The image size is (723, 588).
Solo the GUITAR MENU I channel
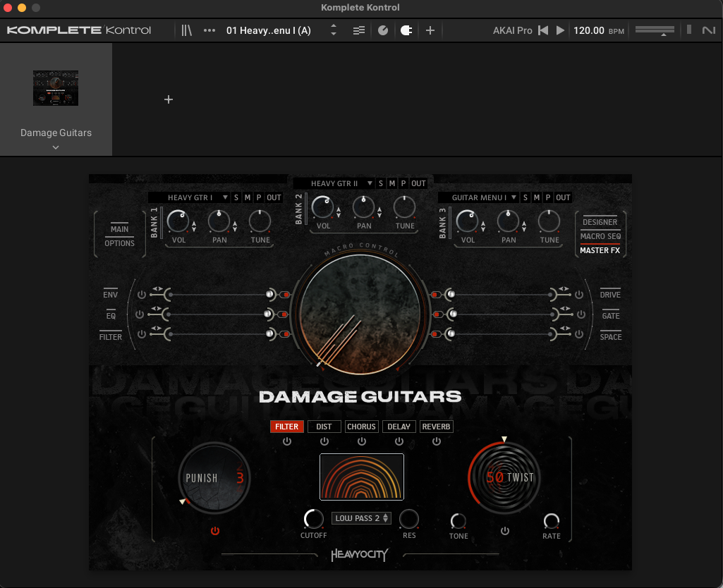[x=525, y=197]
